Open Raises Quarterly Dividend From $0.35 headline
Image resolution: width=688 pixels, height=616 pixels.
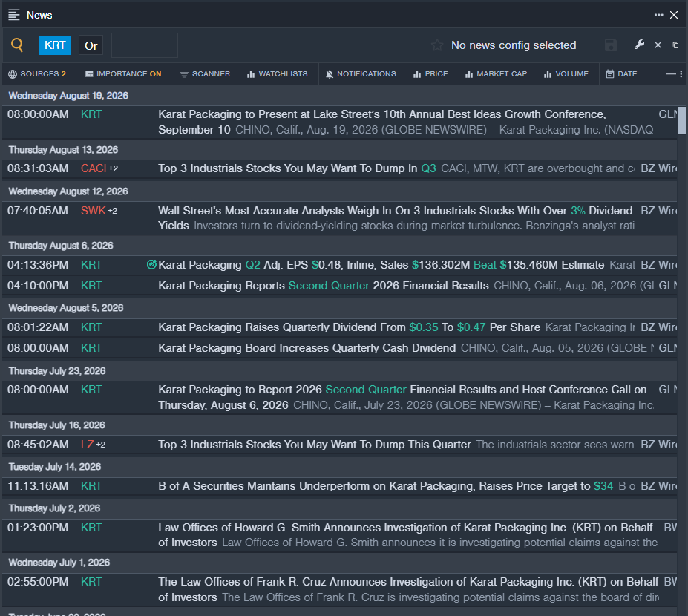pyautogui.click(x=349, y=327)
